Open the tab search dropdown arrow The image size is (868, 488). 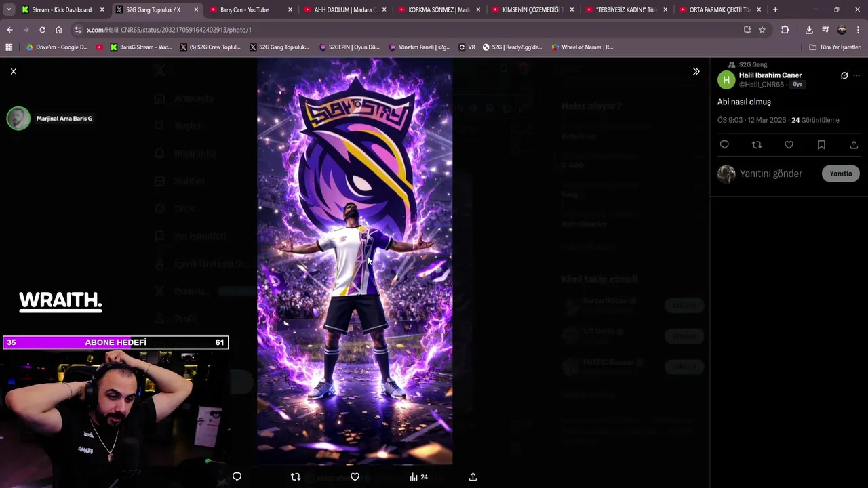[8, 9]
